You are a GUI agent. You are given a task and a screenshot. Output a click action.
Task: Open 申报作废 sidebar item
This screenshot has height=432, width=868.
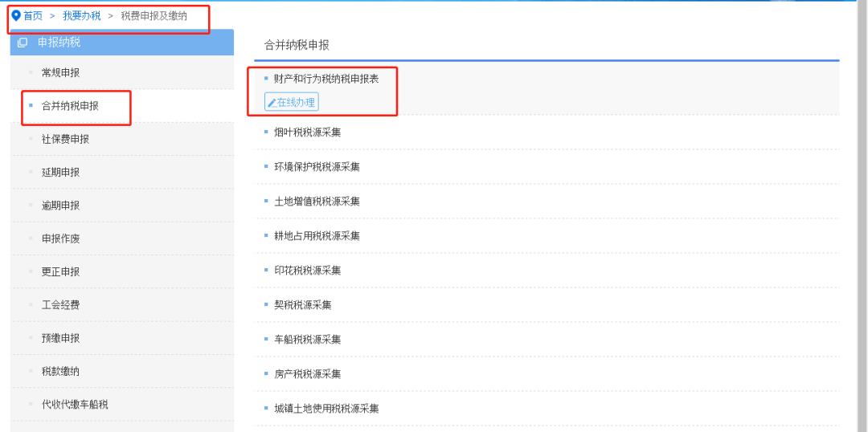(61, 238)
